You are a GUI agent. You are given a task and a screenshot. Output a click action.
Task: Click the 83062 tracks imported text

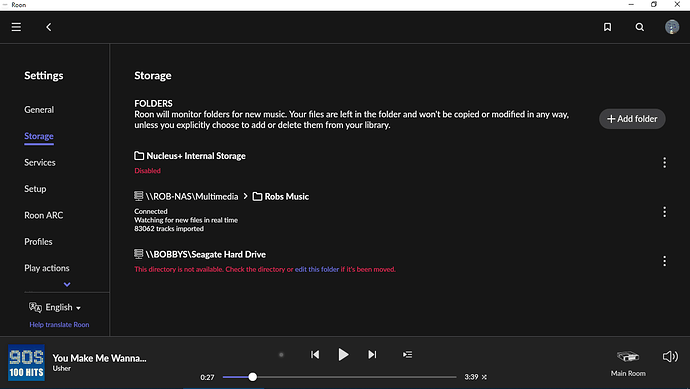(x=169, y=229)
